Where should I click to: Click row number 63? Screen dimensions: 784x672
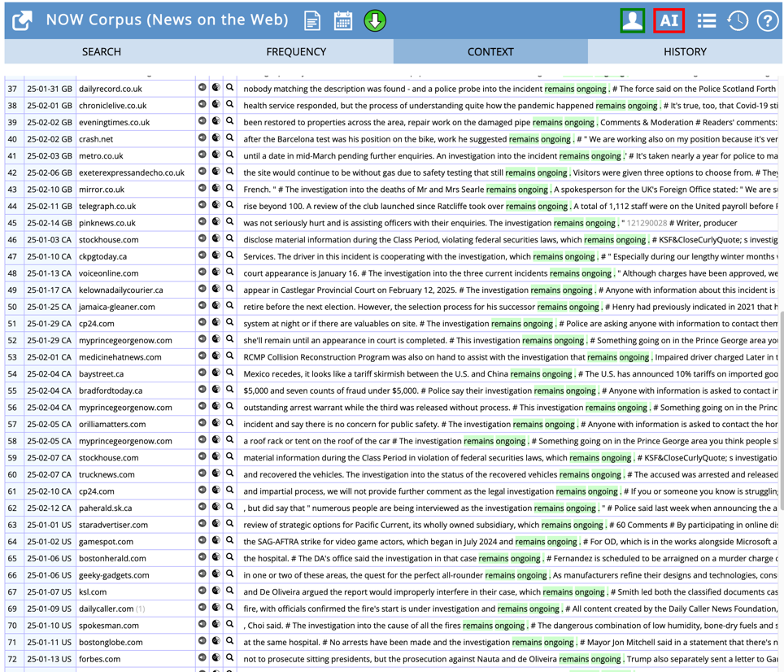tap(12, 525)
